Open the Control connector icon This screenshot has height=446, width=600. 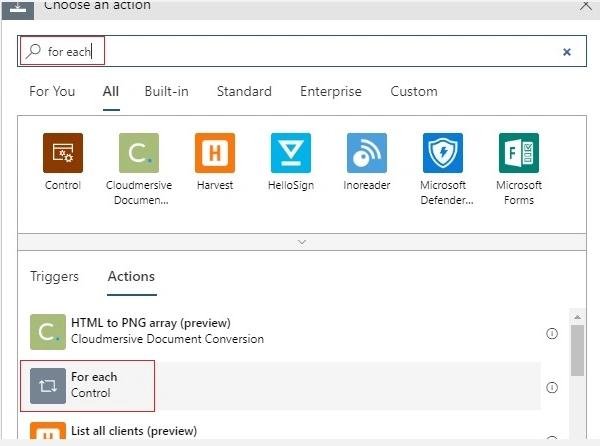[63, 153]
